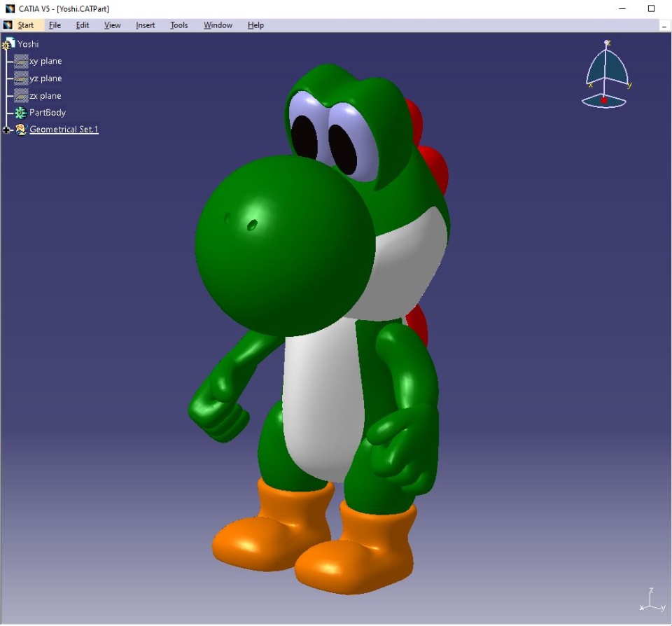Select the PartBody tree entry
The image size is (672, 626).
47,113
